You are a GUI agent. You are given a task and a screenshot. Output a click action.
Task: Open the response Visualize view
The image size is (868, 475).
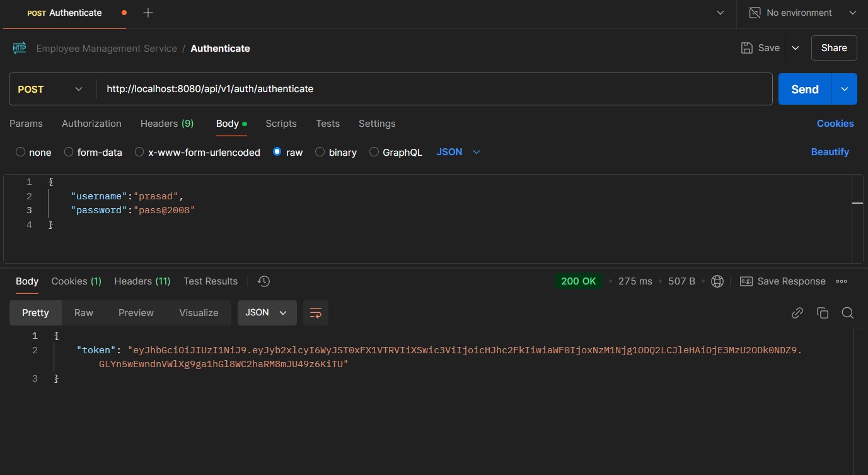(x=199, y=313)
